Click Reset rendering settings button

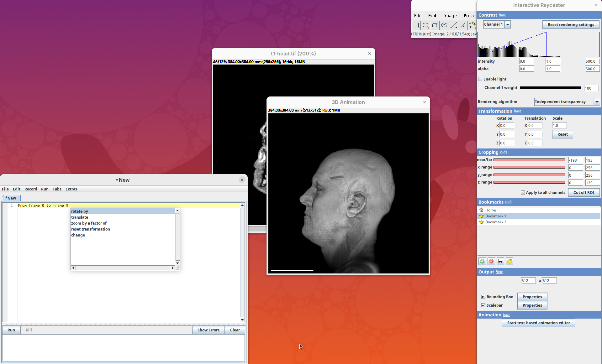[x=571, y=25]
